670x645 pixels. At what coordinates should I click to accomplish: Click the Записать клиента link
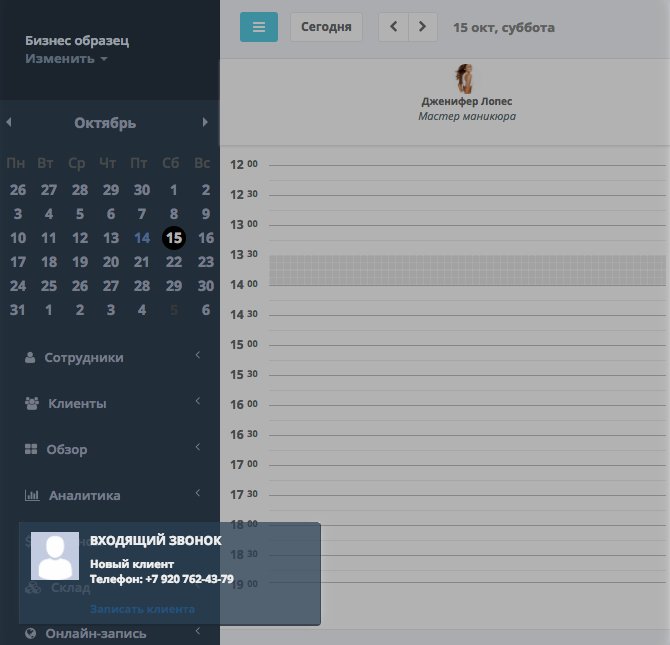(x=142, y=609)
